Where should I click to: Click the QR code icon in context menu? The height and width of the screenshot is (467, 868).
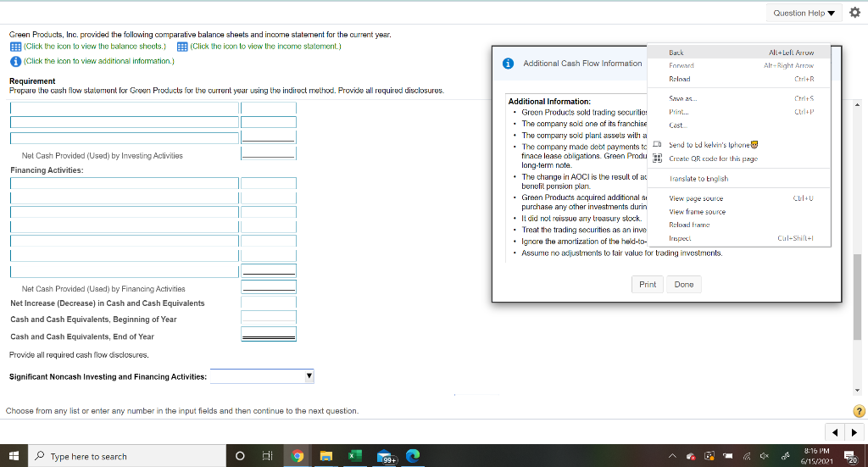(x=657, y=158)
